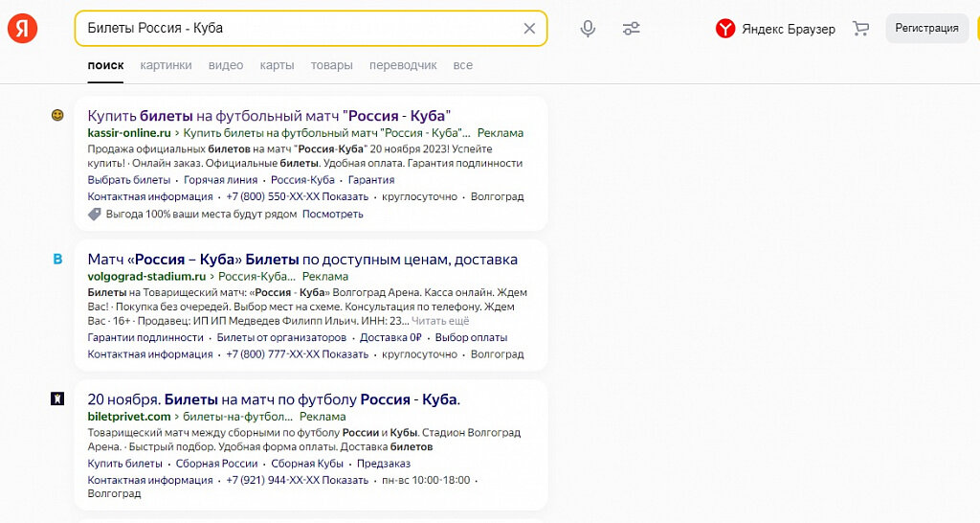The width and height of the screenshot is (980, 523).
Task: Open Сборная Кубы sitelink
Action: coord(307,464)
